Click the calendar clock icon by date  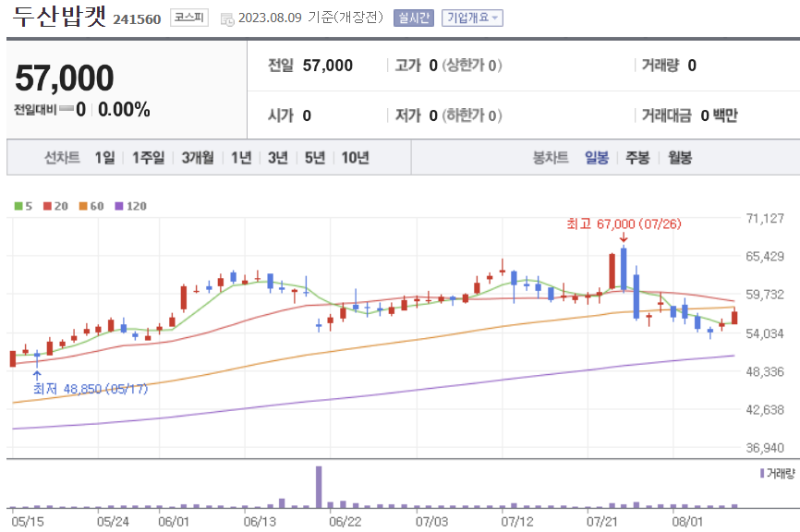click(227, 19)
